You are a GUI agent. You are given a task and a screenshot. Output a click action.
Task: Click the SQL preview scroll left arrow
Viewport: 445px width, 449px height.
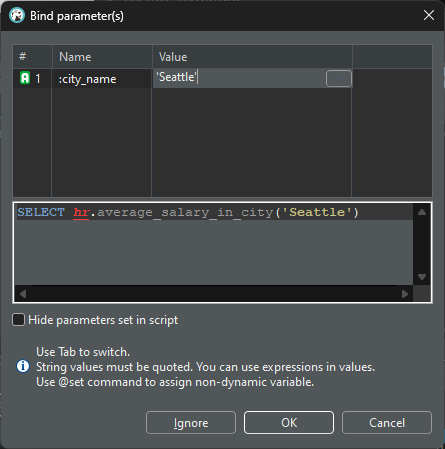tap(23, 294)
